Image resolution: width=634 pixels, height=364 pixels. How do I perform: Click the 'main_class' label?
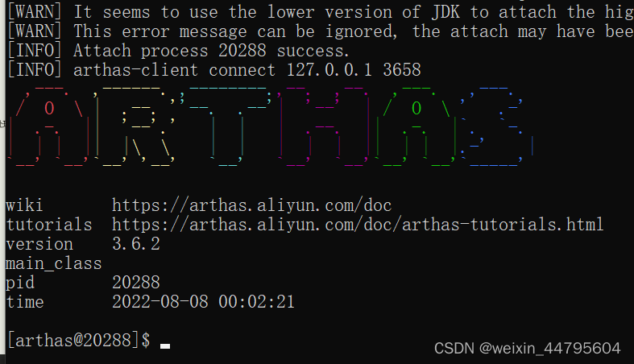[x=54, y=263]
